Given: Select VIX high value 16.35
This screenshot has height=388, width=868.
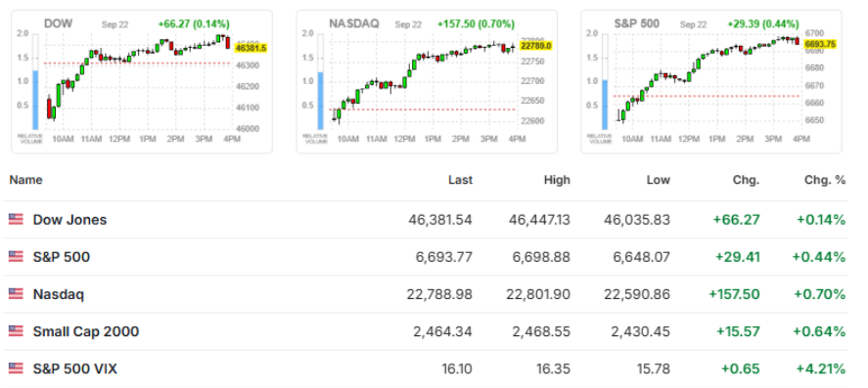Looking at the screenshot, I should click(555, 368).
